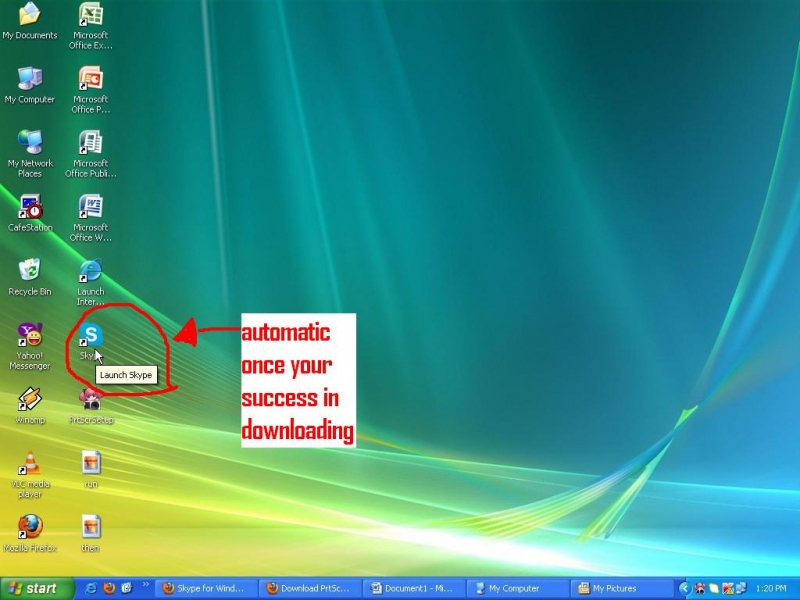Image resolution: width=800 pixels, height=600 pixels.
Task: Click the network connection tray icon
Action: coord(741,588)
